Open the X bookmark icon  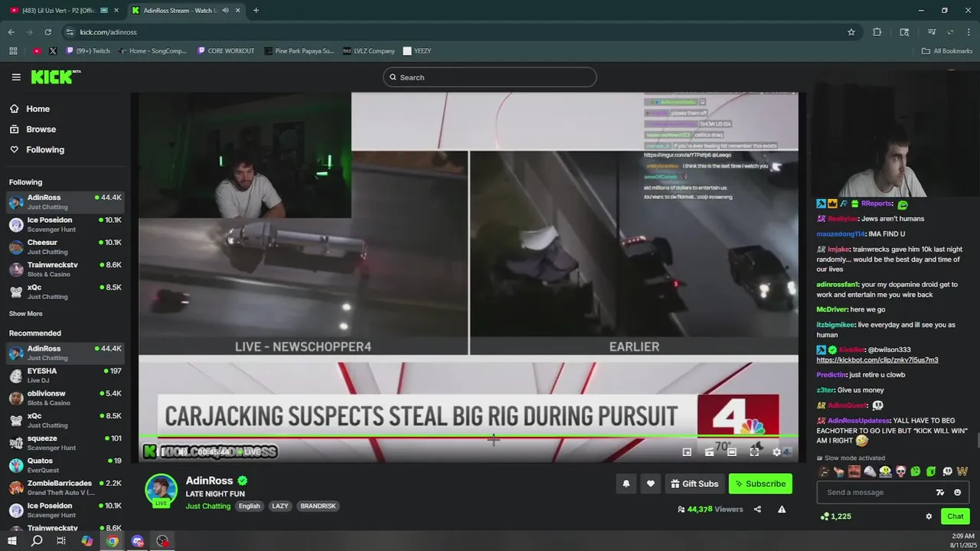pos(53,51)
